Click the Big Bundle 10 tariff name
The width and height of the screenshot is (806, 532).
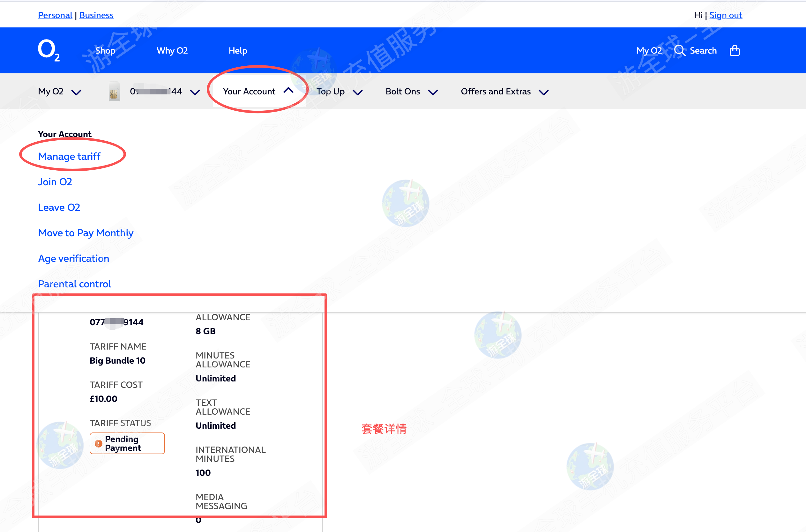click(117, 361)
